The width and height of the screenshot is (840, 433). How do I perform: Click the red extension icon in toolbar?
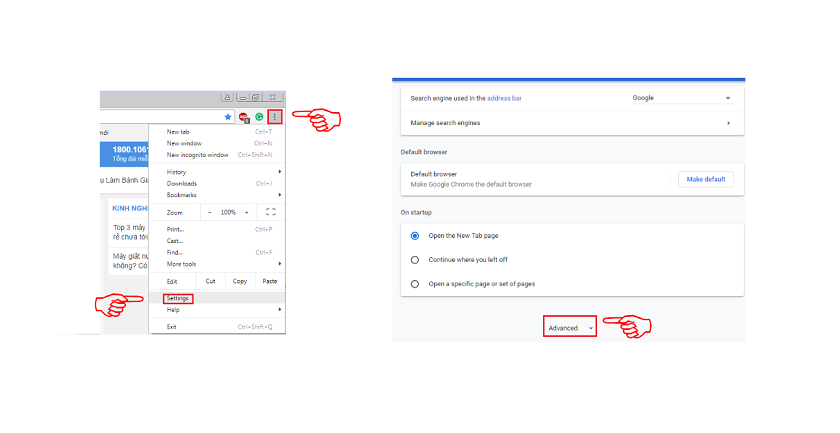click(x=244, y=117)
